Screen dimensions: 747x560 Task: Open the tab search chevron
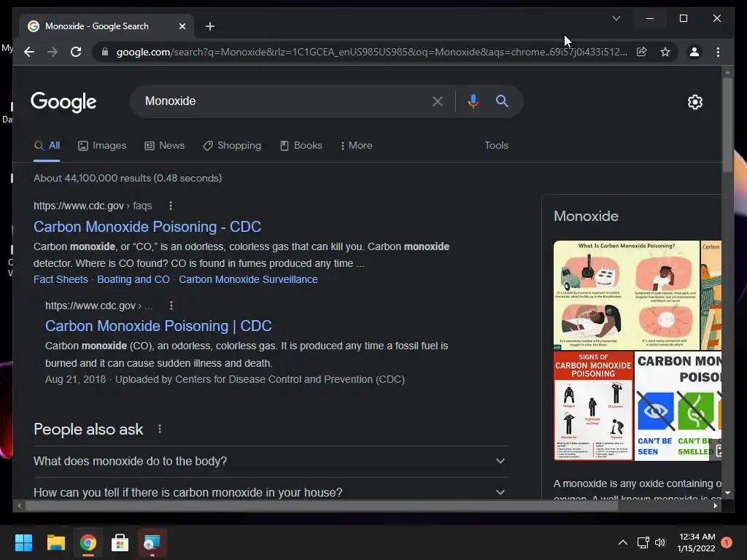pyautogui.click(x=616, y=18)
